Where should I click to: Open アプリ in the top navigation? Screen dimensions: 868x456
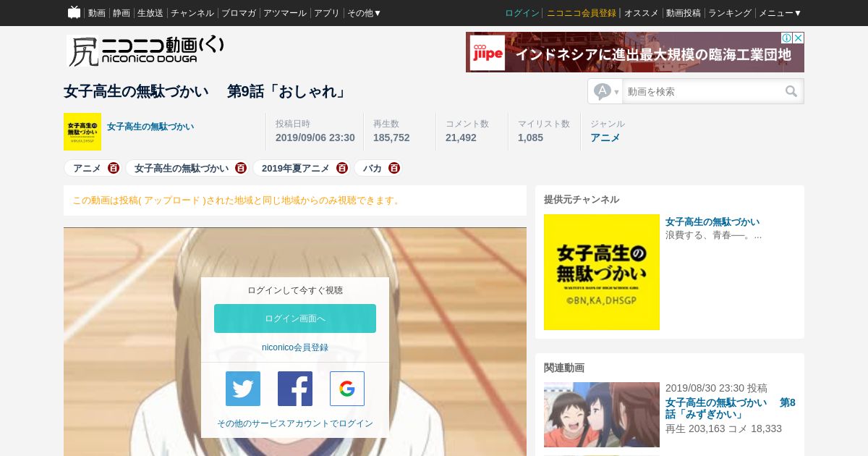(x=327, y=13)
